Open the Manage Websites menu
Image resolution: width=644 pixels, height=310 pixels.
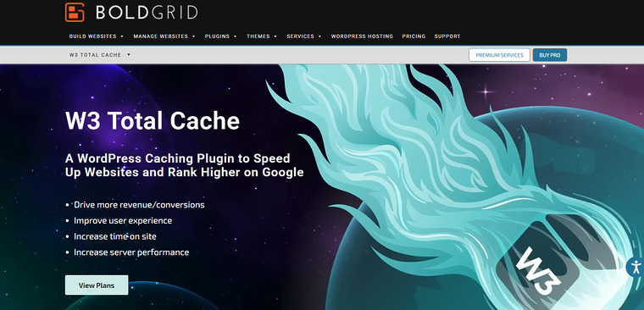coord(161,36)
